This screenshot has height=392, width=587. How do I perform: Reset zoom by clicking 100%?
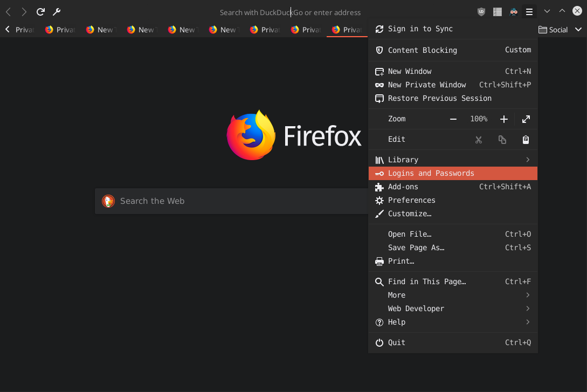pyautogui.click(x=479, y=119)
